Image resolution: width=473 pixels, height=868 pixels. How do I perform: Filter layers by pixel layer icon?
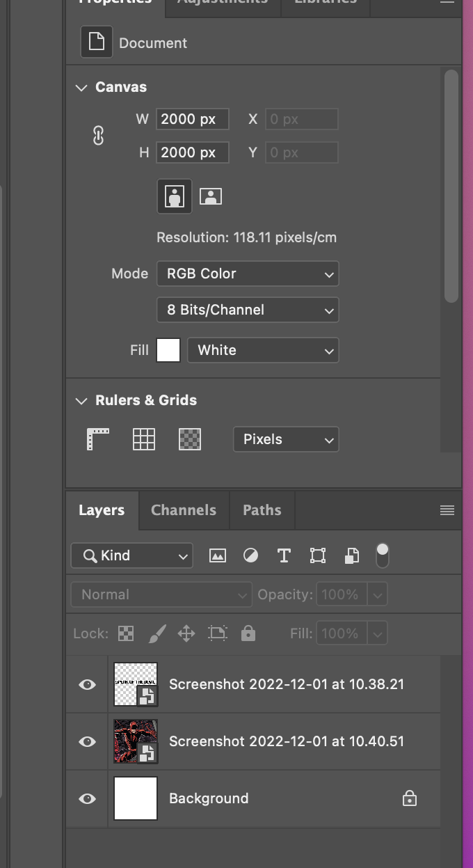click(218, 555)
